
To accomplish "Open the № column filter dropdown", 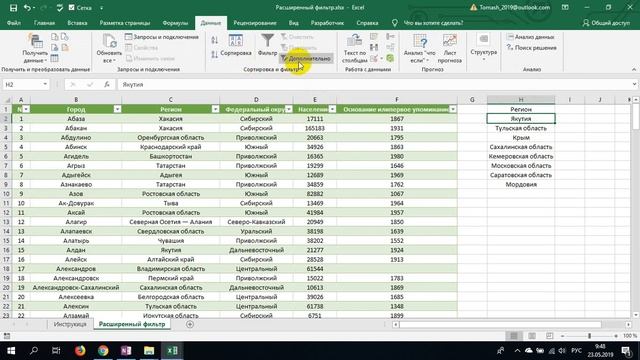I will (26, 109).
